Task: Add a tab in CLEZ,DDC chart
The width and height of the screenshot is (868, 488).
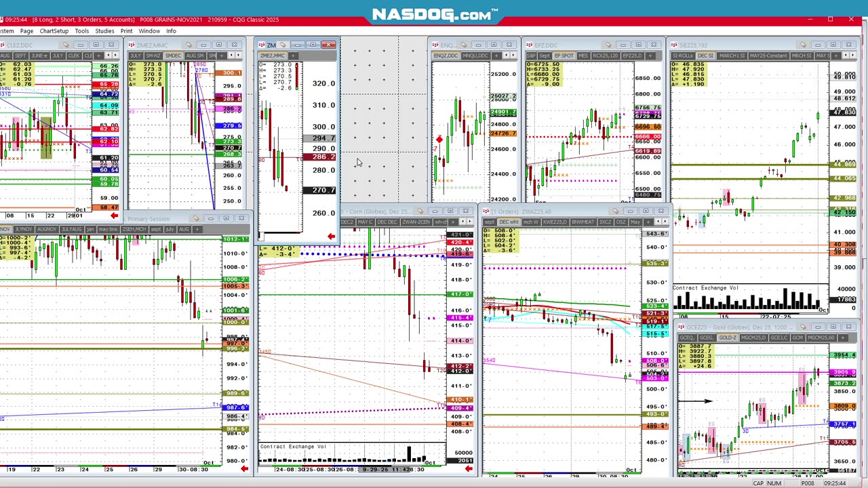Action: pos(98,56)
